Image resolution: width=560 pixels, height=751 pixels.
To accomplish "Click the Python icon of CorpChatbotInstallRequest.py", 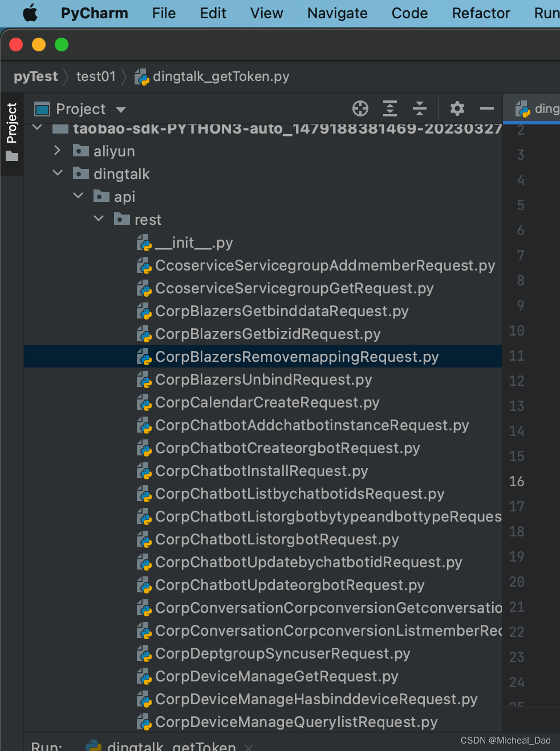I will coord(144,471).
